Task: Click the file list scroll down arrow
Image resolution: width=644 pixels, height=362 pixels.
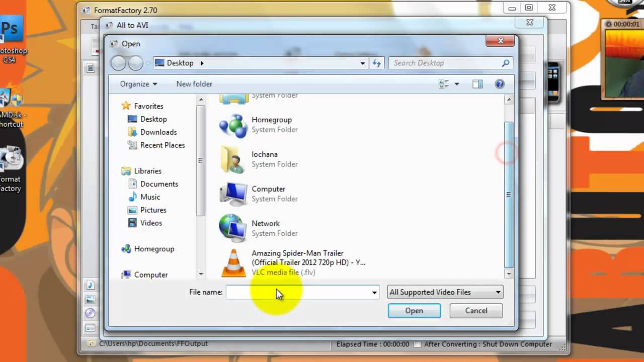Action: pyautogui.click(x=509, y=274)
